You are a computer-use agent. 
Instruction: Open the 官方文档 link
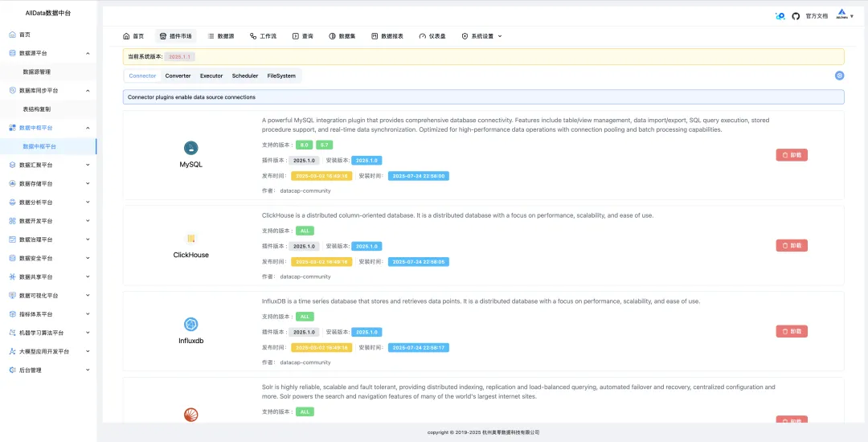[817, 17]
